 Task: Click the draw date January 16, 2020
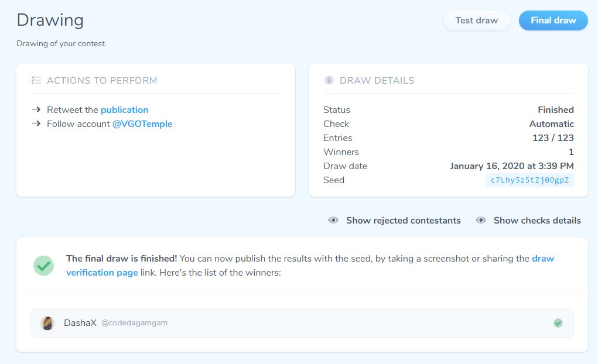point(511,166)
